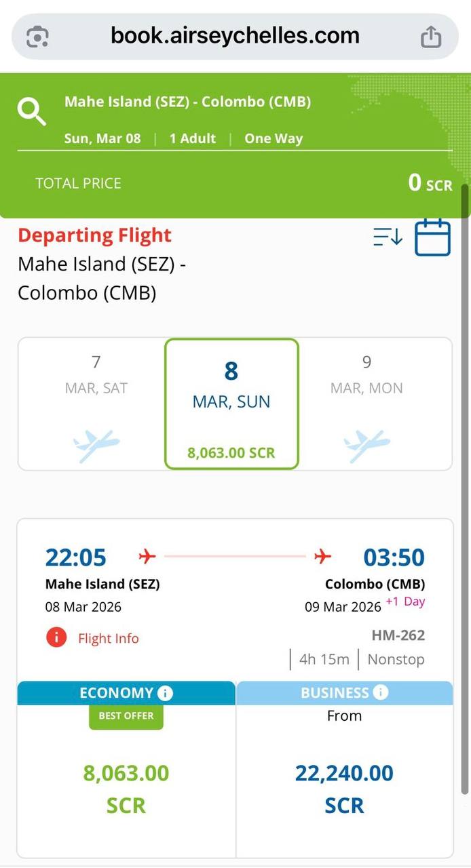This screenshot has width=471, height=868.
Task: Choose the Economy 8,063.00 SCR fare
Action: click(x=126, y=788)
